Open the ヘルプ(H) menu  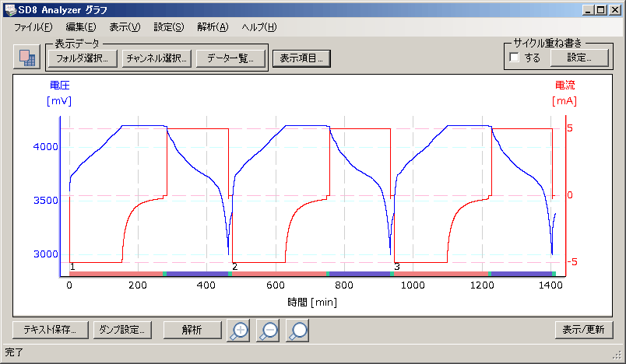pos(259,27)
